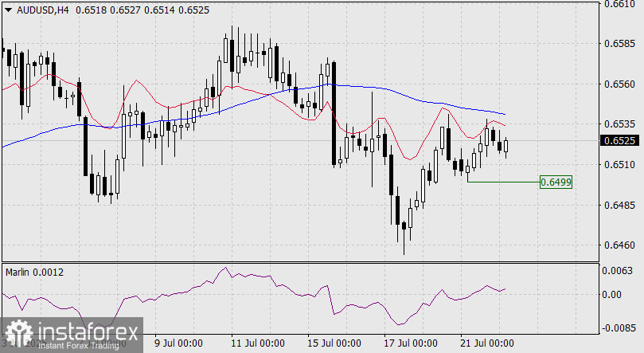644x353 pixels.
Task: Click the green 0.6499 price level label
Action: (556, 182)
